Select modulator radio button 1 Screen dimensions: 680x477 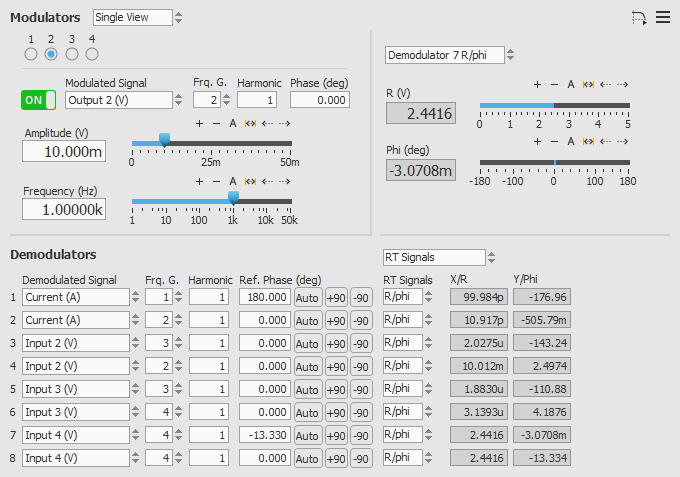pyautogui.click(x=31, y=54)
